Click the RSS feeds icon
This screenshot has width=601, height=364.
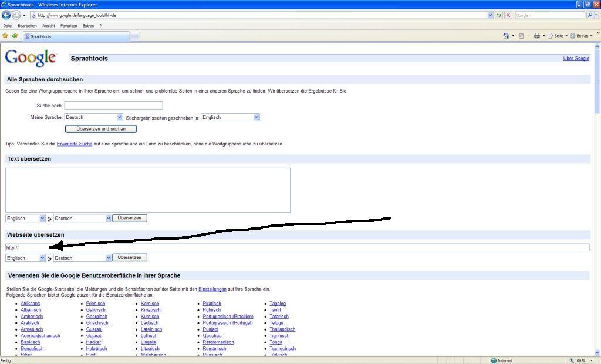(x=521, y=36)
